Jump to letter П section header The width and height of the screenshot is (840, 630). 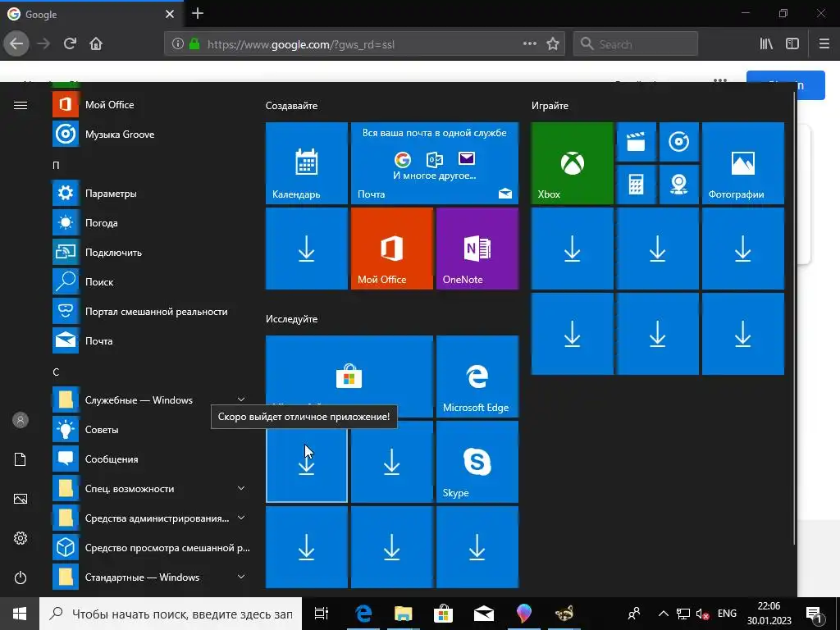coord(56,165)
